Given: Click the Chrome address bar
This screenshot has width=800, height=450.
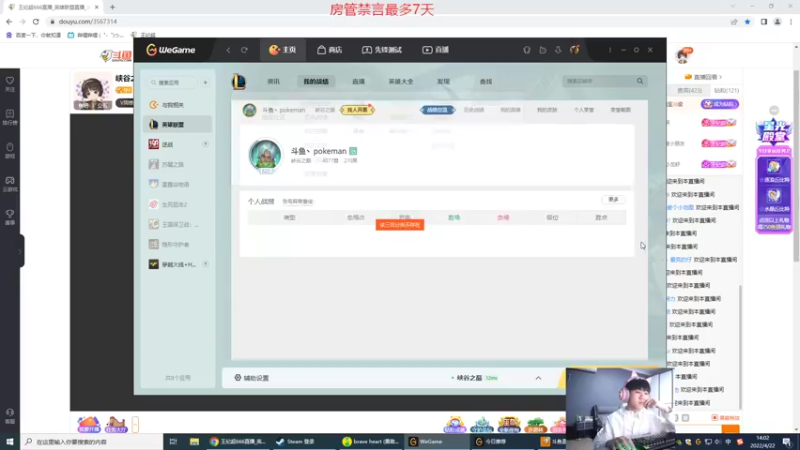Looking at the screenshot, I should [x=388, y=21].
